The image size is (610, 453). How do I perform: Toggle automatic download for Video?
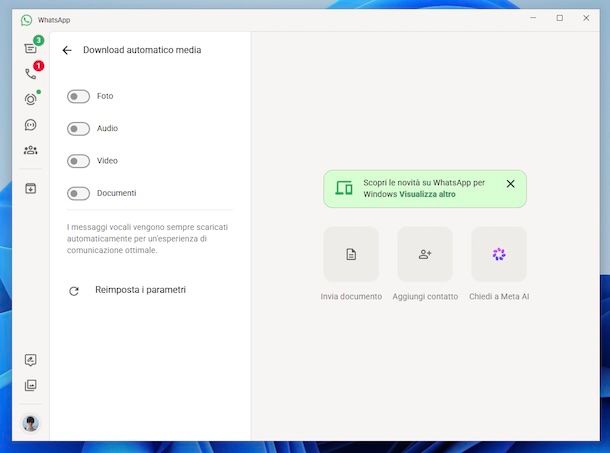[x=78, y=161]
